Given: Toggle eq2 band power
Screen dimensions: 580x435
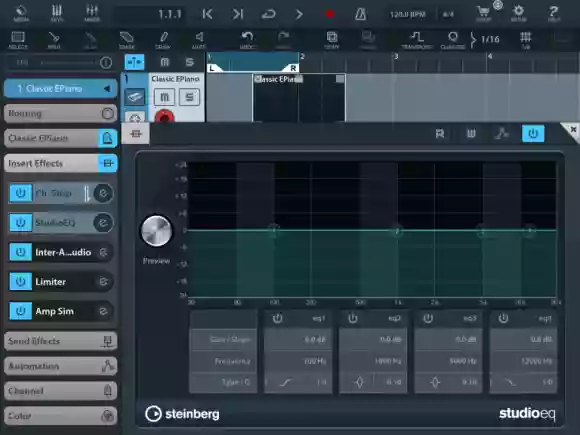Looking at the screenshot, I should click(353, 318).
